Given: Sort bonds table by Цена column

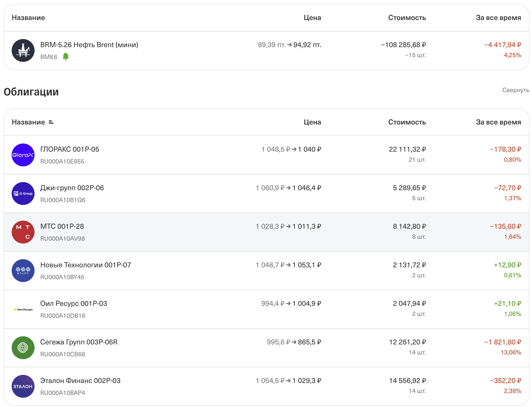Looking at the screenshot, I should (312, 122).
